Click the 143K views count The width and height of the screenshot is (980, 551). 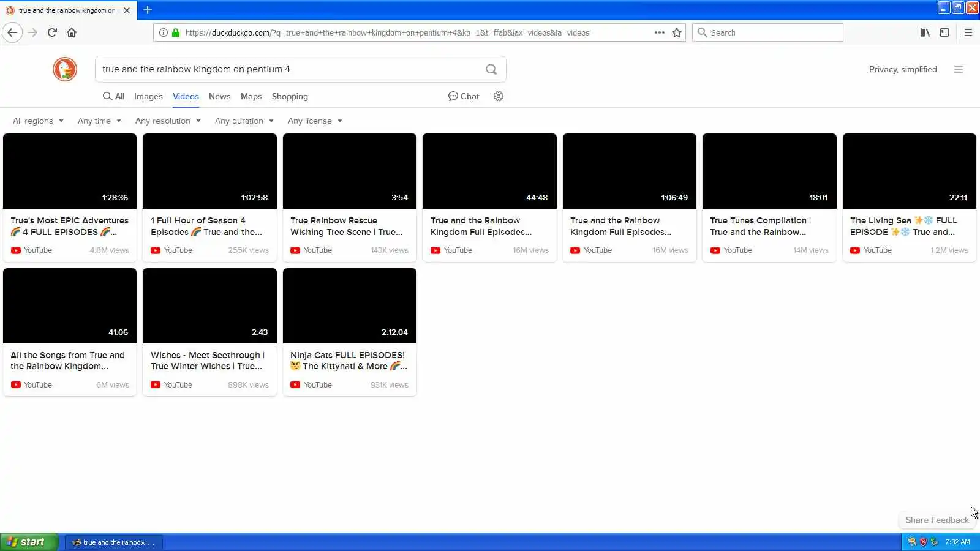tap(390, 250)
